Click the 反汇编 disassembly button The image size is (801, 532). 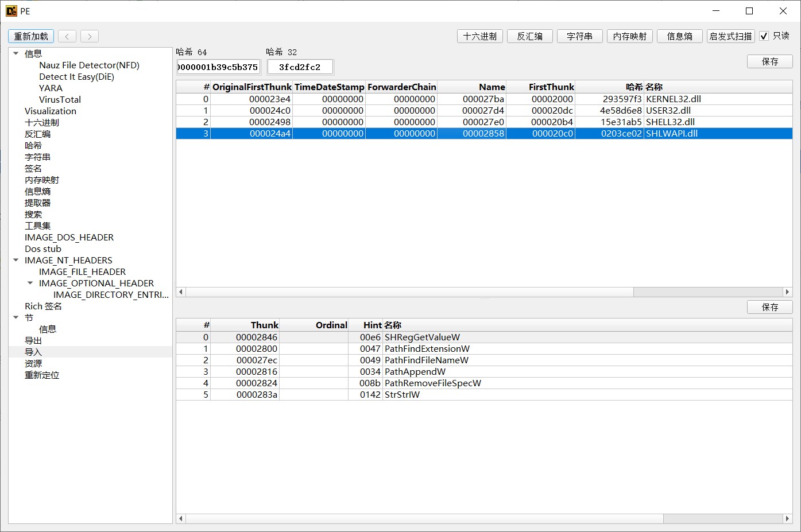pyautogui.click(x=529, y=36)
